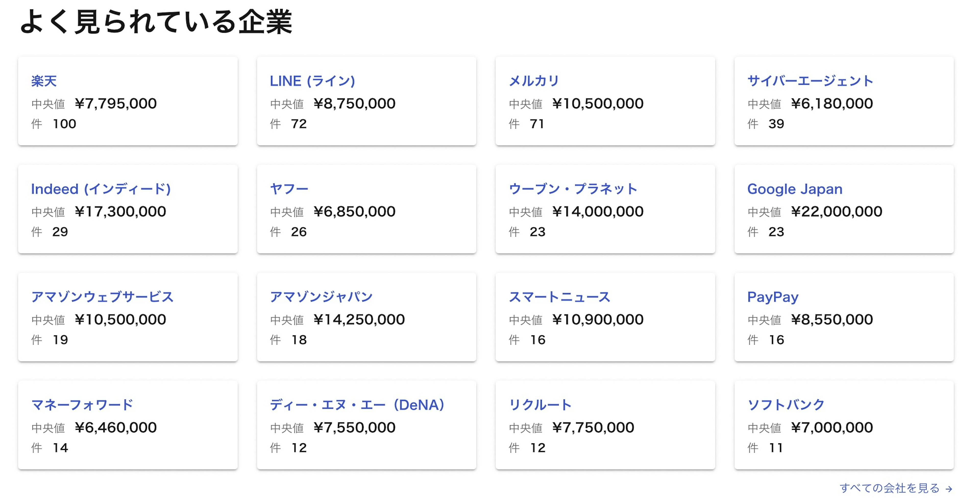Open アマゾンウェブサービス company link
This screenshot has height=502, width=980.
102,297
